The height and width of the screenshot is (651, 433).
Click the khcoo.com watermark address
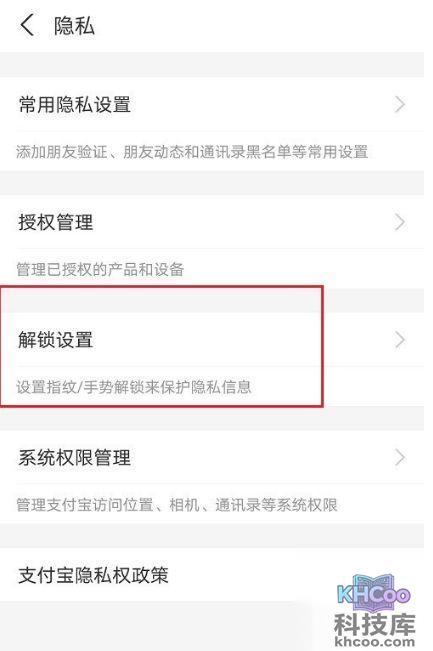(374, 642)
